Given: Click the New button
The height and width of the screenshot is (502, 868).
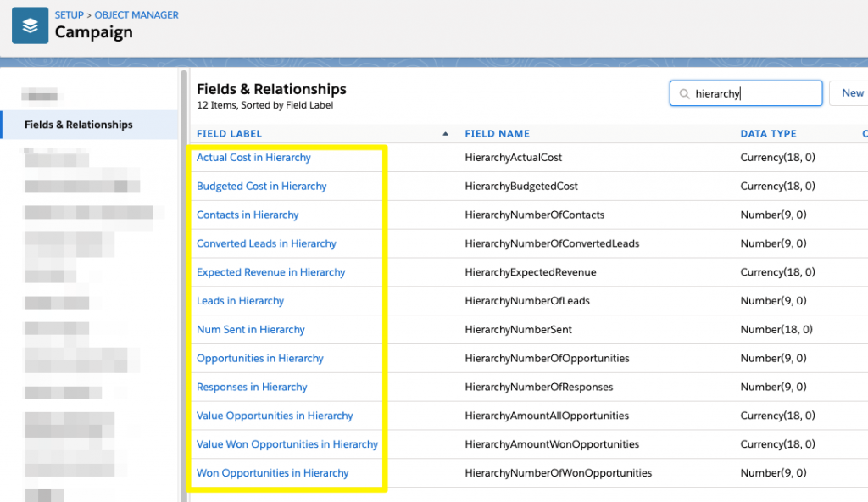Looking at the screenshot, I should coord(852,93).
